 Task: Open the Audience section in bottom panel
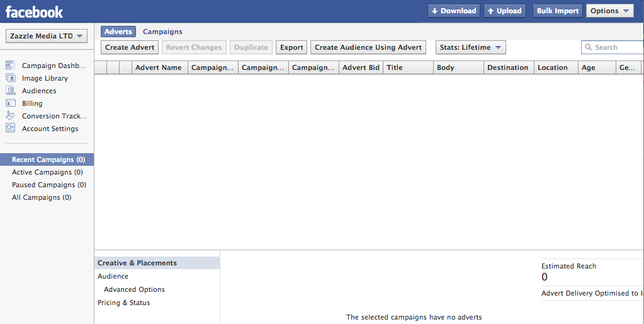[113, 276]
